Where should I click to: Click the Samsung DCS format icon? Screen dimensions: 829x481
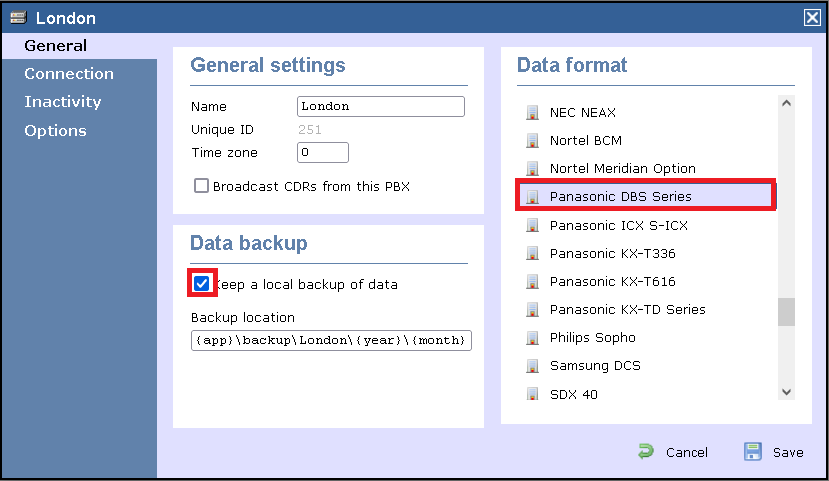[x=533, y=366]
